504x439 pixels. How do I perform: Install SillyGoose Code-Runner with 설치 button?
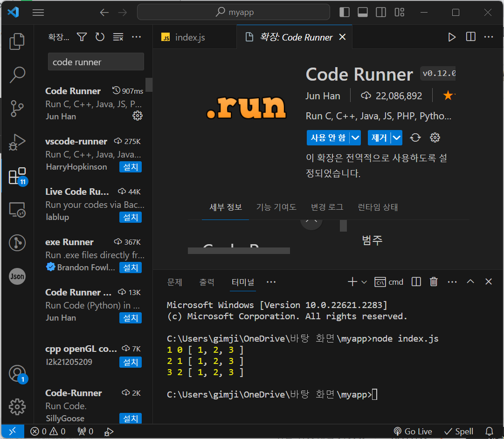coord(131,418)
